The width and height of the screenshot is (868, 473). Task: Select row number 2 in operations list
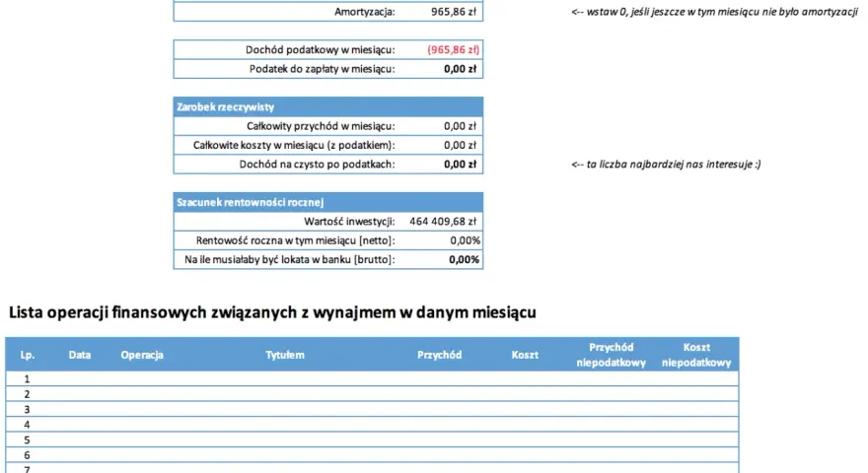point(27,394)
